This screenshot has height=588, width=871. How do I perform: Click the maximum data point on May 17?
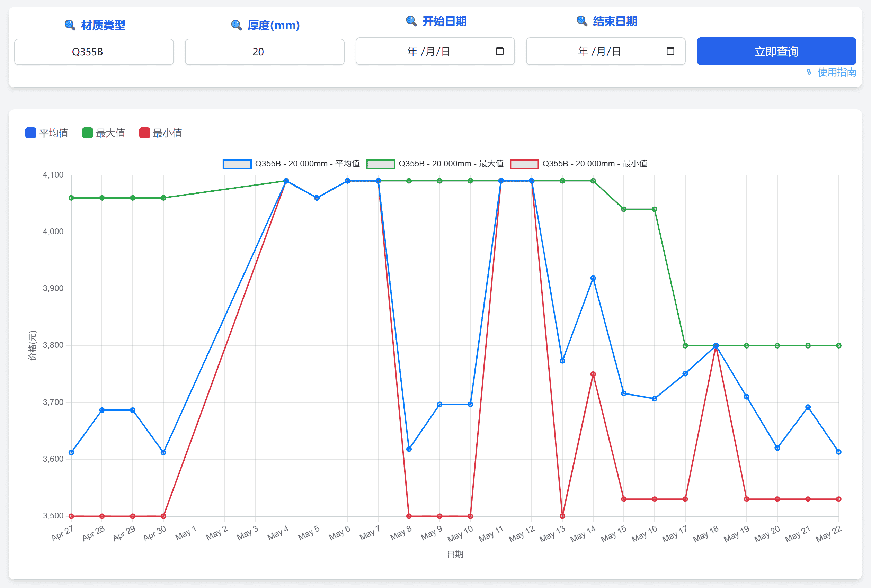click(x=685, y=346)
